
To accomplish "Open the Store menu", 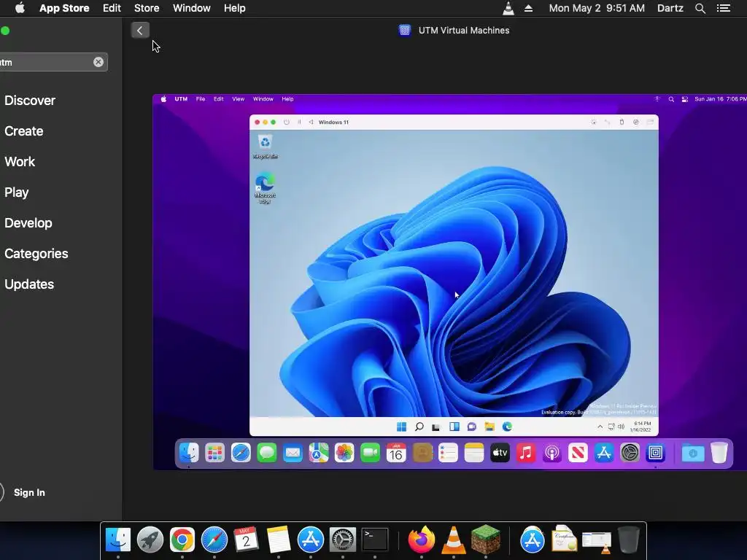I will coord(147,8).
